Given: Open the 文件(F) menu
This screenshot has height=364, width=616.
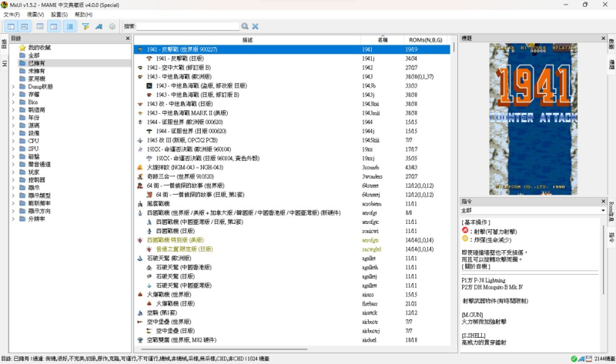Looking at the screenshot, I should (x=12, y=15).
